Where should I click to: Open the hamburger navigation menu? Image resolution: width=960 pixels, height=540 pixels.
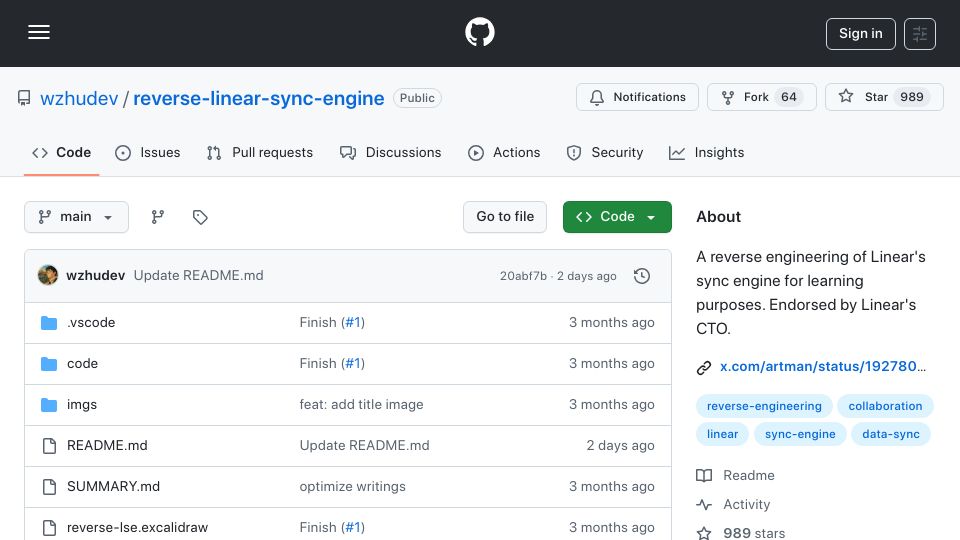[x=39, y=32]
